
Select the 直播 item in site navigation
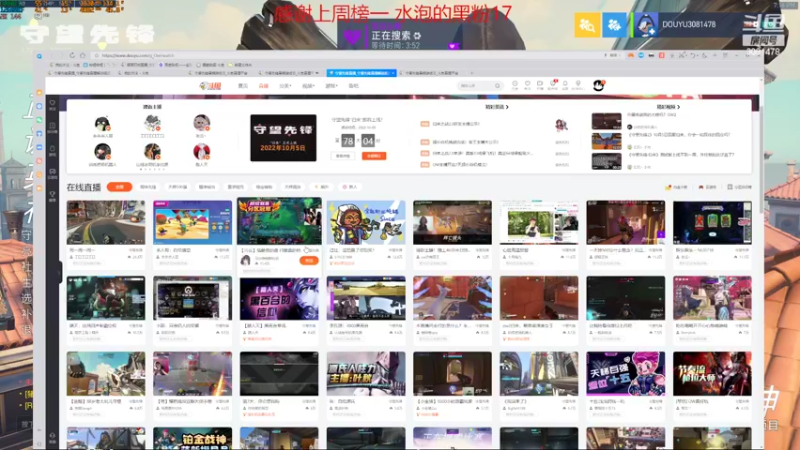263,86
